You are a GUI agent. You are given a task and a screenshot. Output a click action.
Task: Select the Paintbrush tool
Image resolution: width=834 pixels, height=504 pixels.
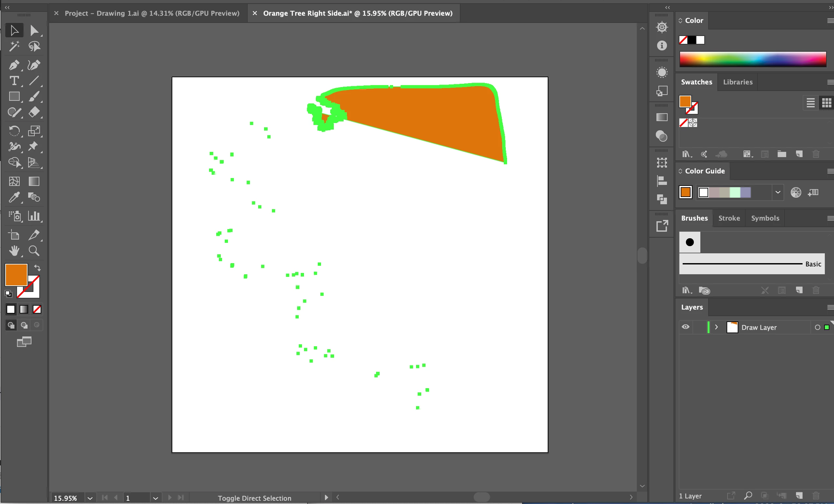click(x=34, y=97)
